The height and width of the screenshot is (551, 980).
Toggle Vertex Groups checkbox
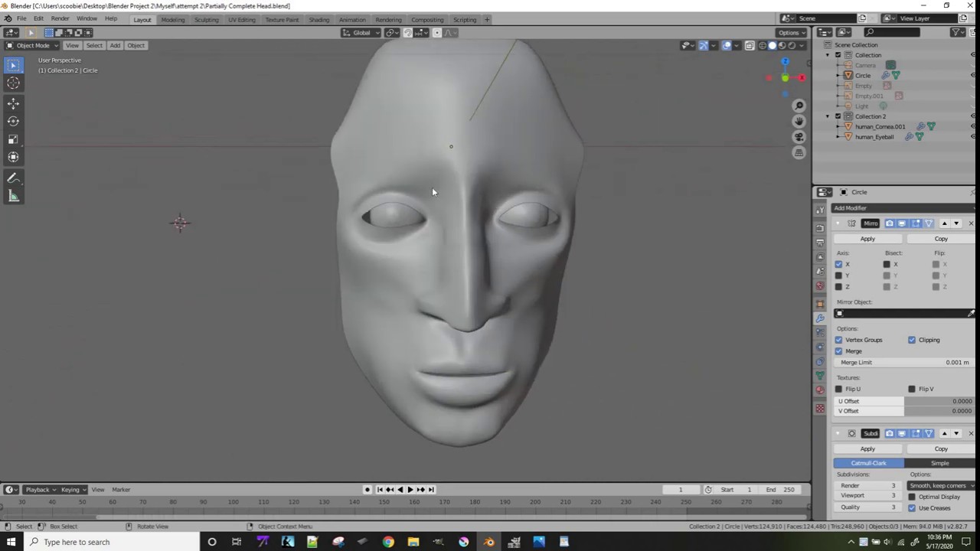838,340
